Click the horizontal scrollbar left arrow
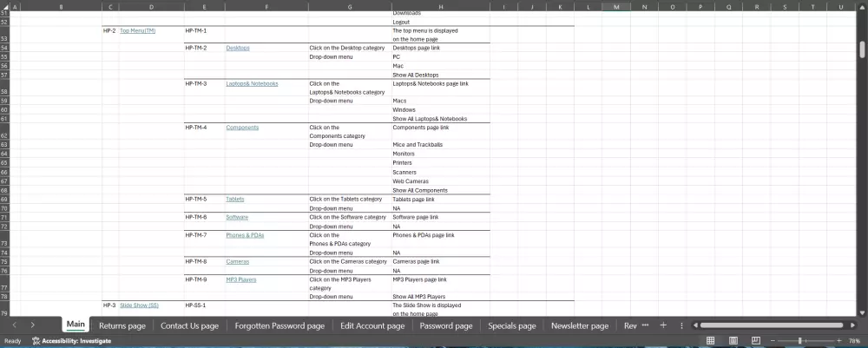 [x=695, y=325]
